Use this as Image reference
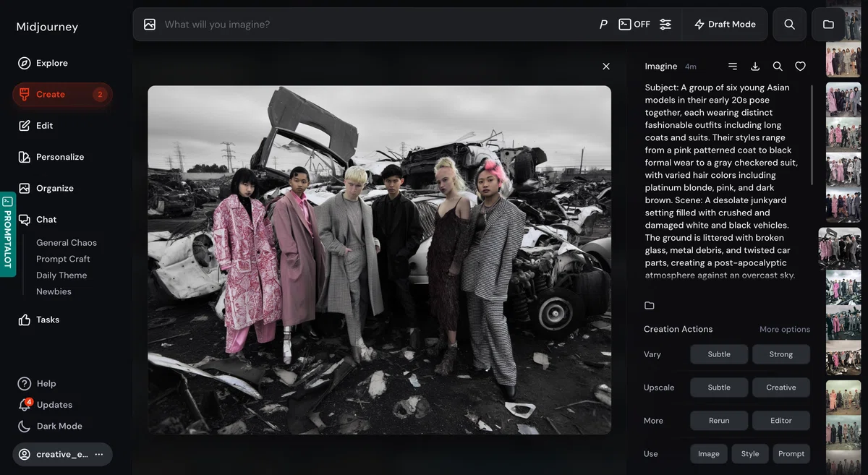 point(709,454)
